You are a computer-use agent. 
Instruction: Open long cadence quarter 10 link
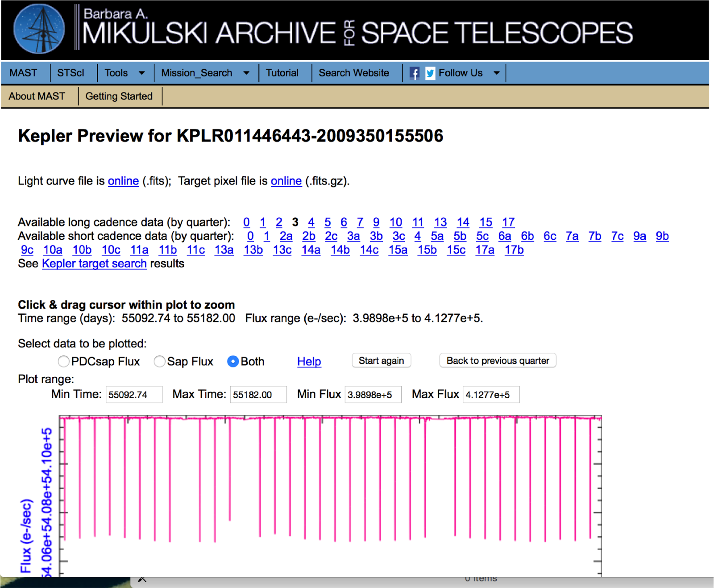point(395,222)
